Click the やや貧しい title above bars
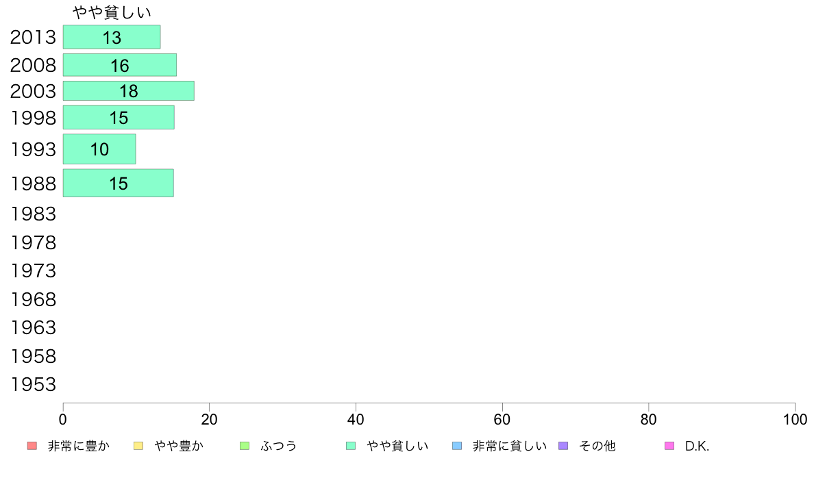 click(112, 12)
